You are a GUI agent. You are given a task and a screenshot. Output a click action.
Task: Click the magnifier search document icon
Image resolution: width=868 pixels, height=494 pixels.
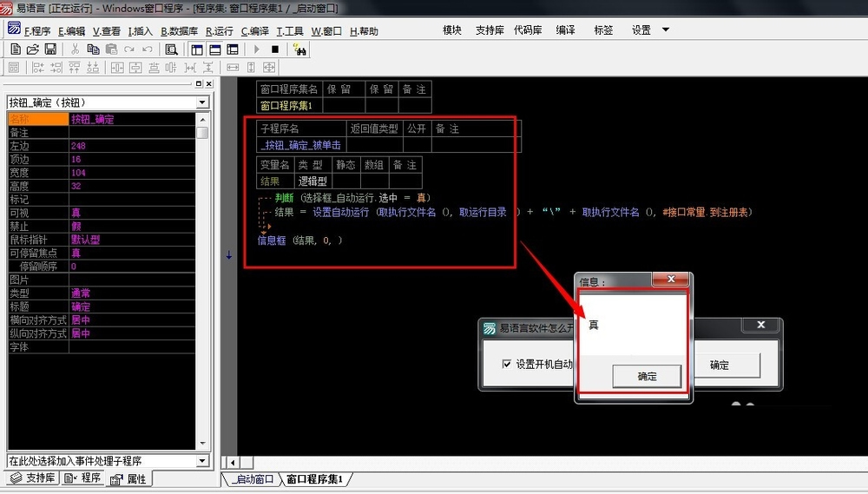[x=172, y=49]
